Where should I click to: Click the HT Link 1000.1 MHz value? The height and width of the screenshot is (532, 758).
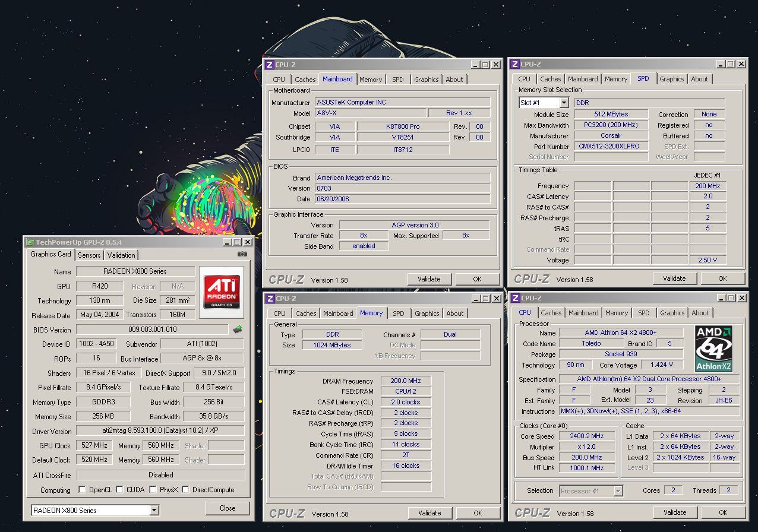pyautogui.click(x=586, y=468)
